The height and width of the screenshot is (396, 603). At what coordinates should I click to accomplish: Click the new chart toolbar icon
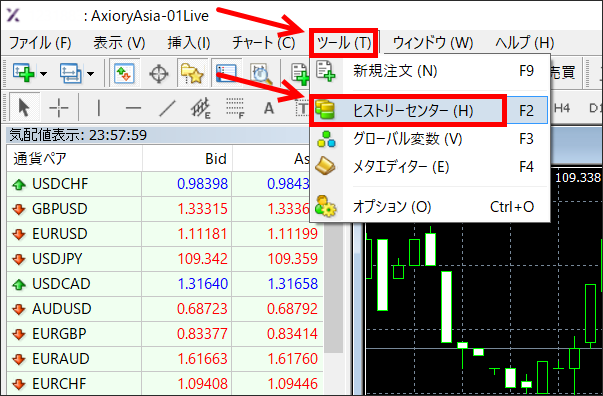click(23, 72)
